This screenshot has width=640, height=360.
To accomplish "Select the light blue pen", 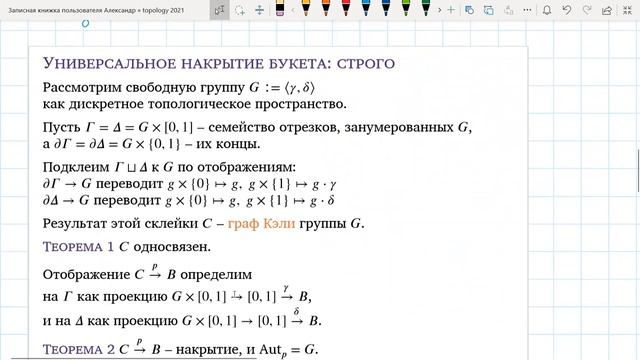I will 366,8.
